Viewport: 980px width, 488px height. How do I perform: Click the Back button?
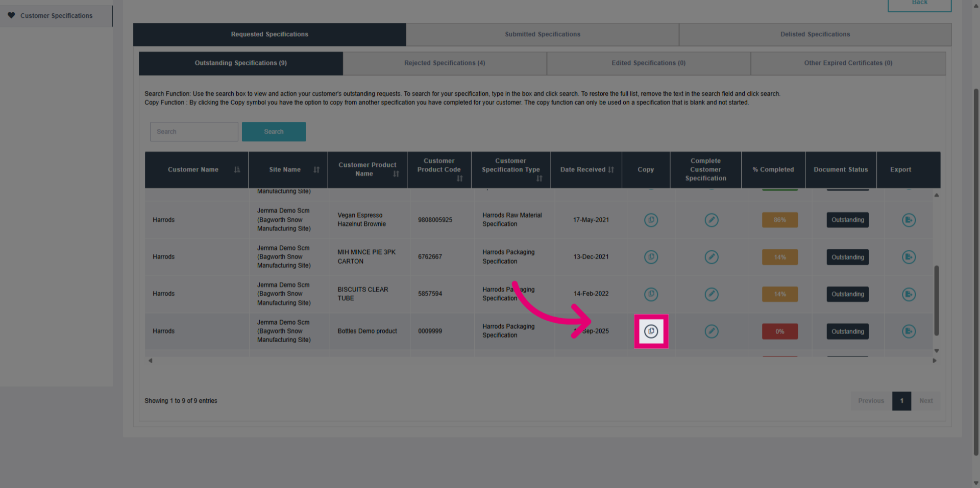point(919,4)
